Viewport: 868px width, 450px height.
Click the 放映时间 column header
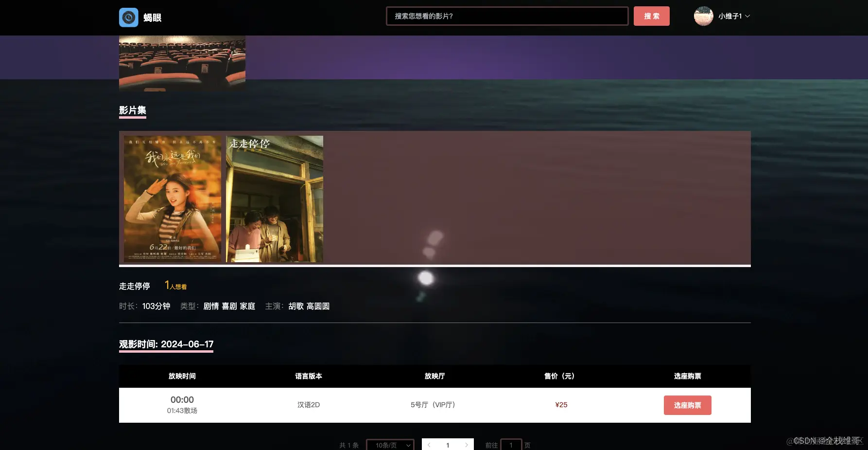[x=182, y=376]
